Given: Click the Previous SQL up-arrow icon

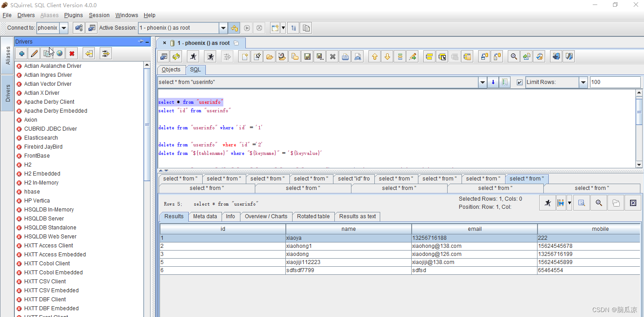Looking at the screenshot, I should pos(375,57).
